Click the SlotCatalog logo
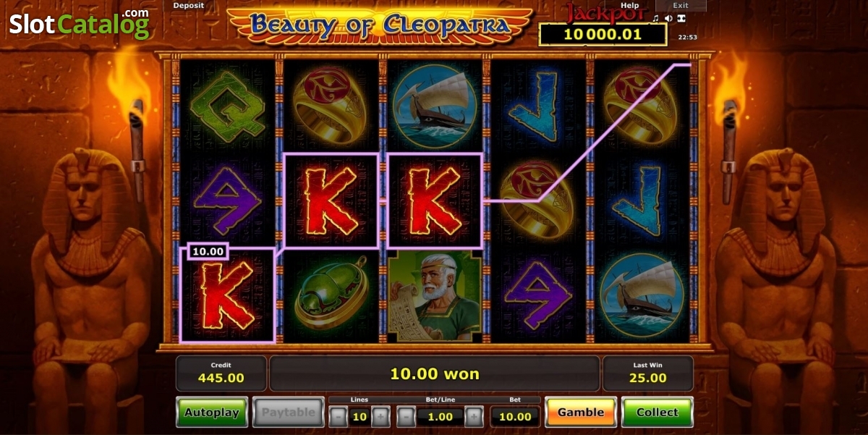868x435 pixels. click(x=80, y=24)
